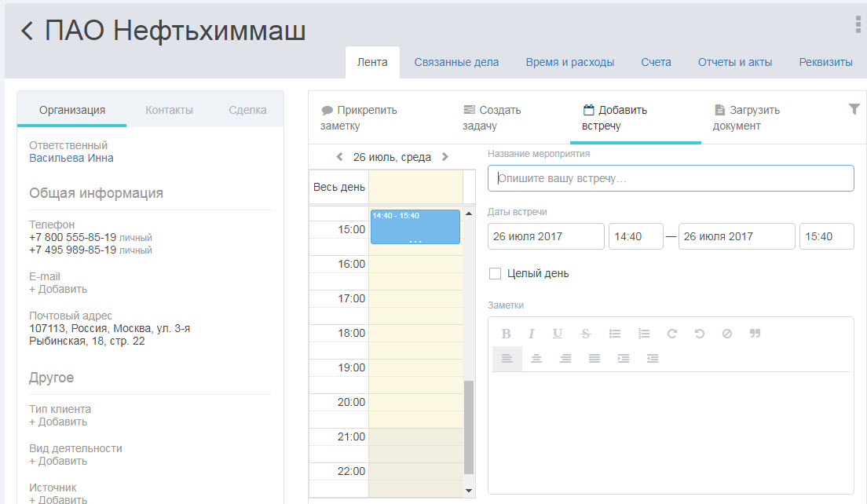Justify the notes text
The image size is (867, 504).
[x=594, y=359]
